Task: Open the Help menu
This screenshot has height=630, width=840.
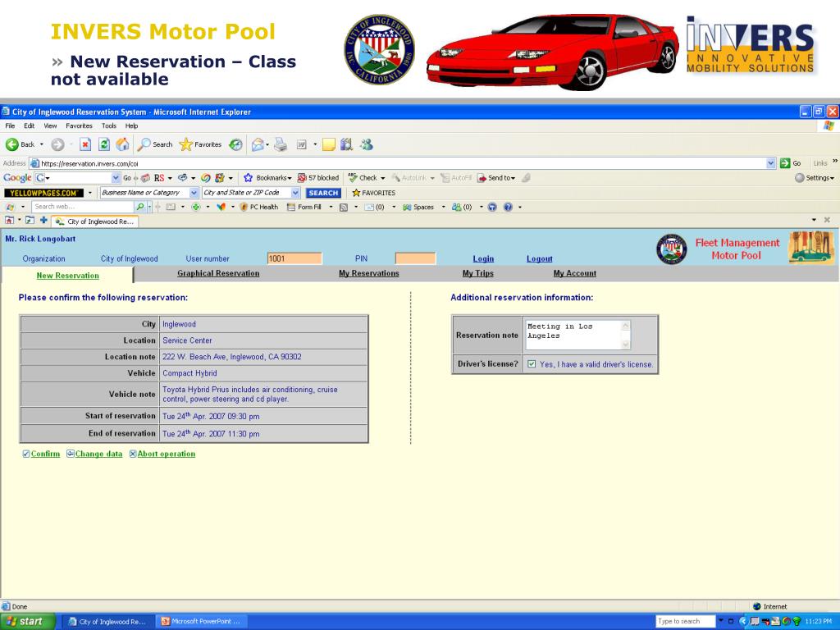Action: click(x=132, y=126)
